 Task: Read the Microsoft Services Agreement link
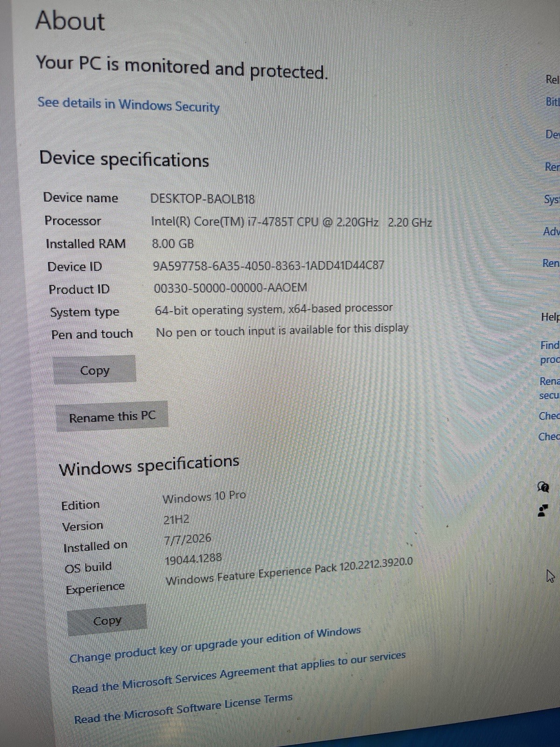[x=238, y=673]
